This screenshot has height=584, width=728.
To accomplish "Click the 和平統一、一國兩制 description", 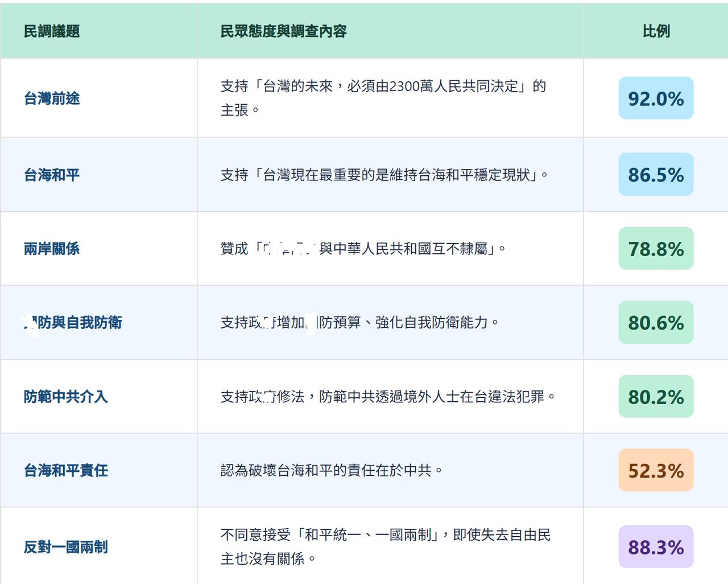I will 386,546.
